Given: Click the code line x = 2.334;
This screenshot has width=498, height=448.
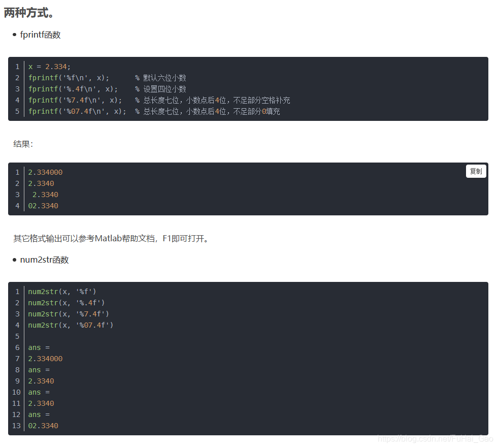Looking at the screenshot, I should (49, 67).
